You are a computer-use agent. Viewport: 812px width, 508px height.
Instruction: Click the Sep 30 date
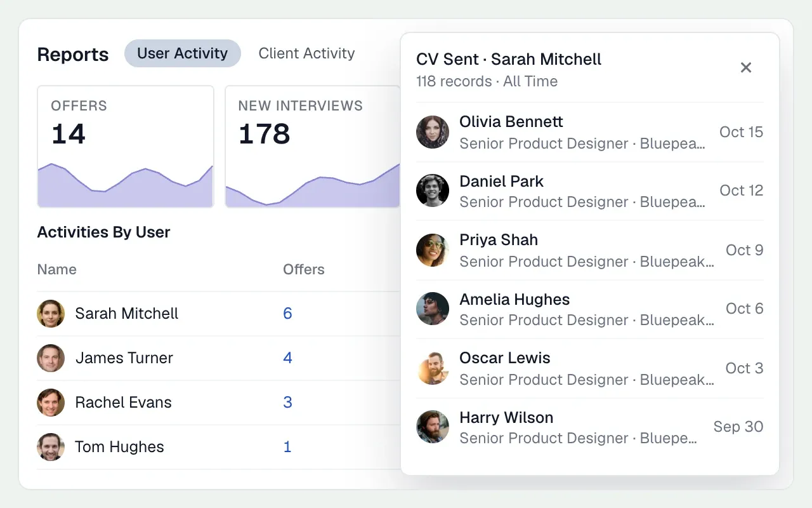coord(738,427)
